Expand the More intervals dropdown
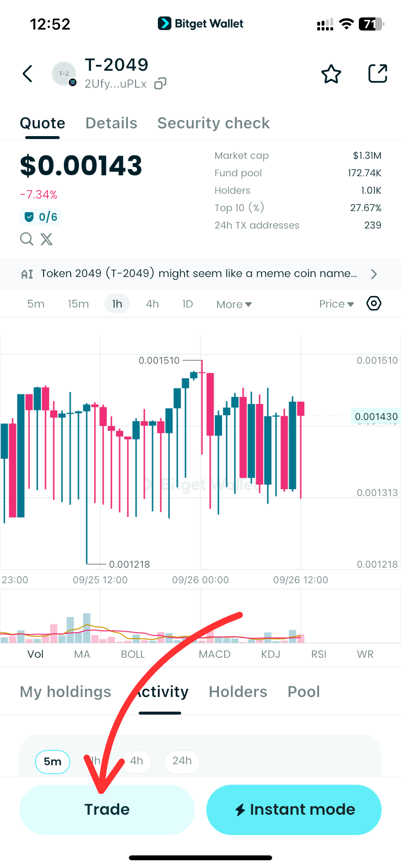 tap(234, 305)
